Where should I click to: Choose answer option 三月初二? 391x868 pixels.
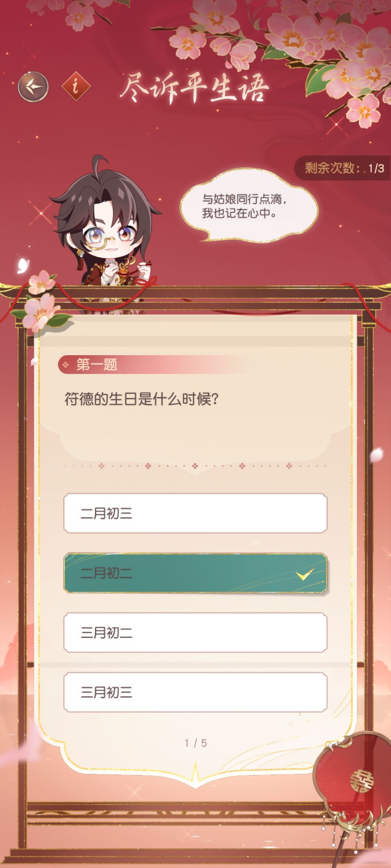point(195,633)
